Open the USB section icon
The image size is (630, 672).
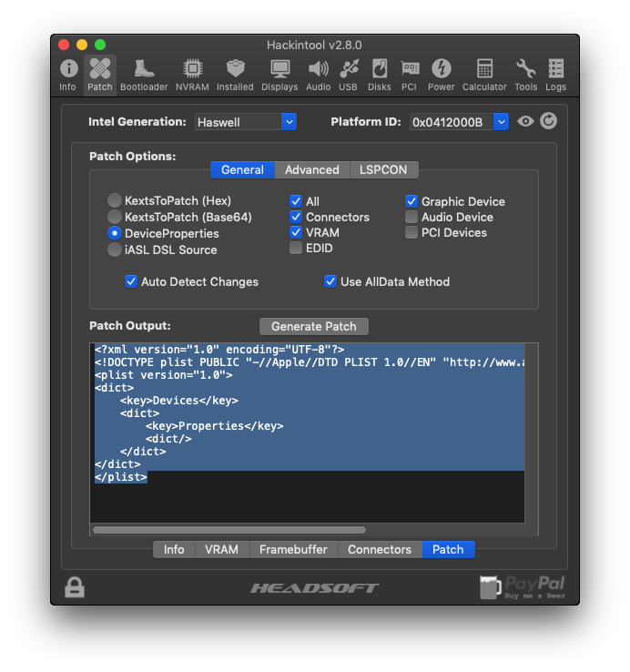coord(348,75)
